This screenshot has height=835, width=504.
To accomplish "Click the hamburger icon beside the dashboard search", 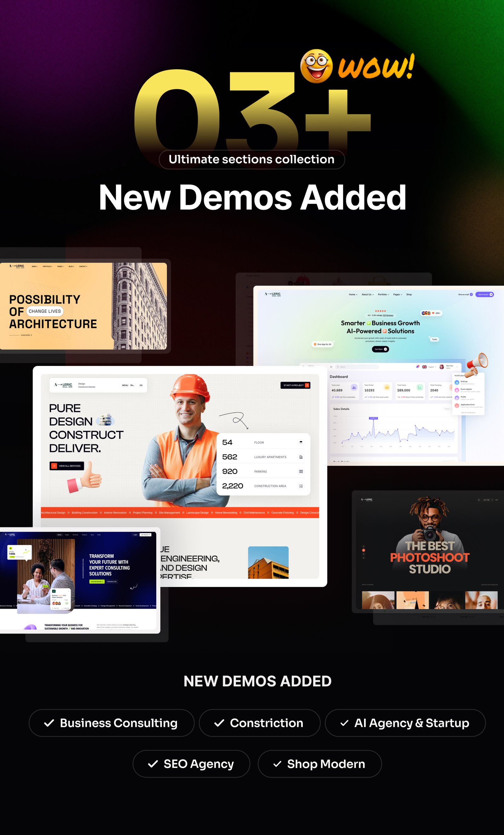I will pyautogui.click(x=331, y=367).
